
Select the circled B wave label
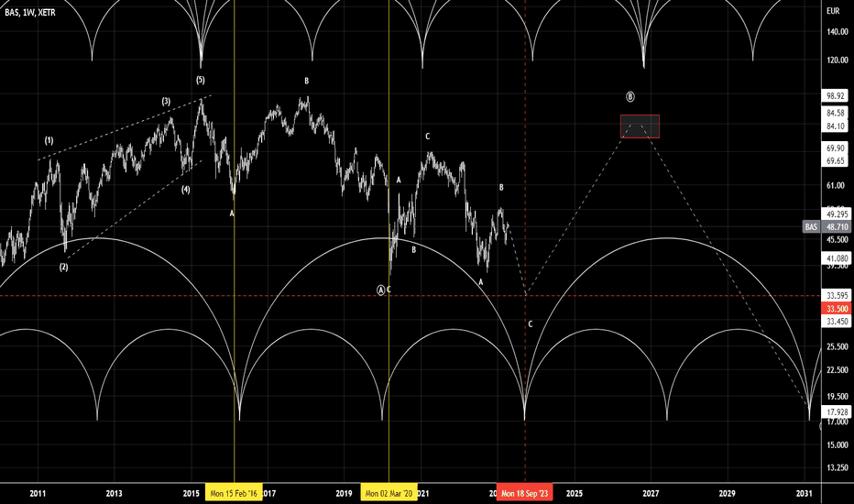[630, 97]
